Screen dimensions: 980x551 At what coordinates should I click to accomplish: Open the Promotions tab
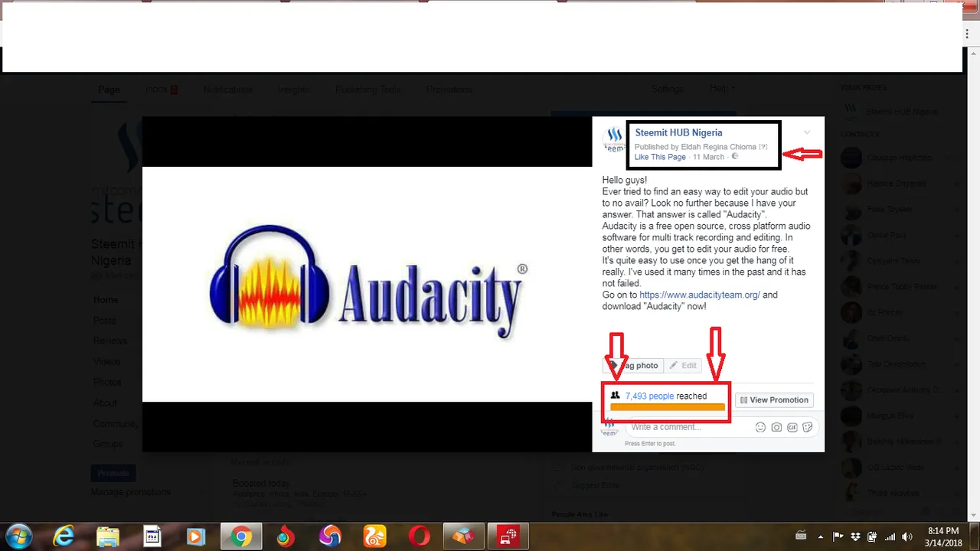pyautogui.click(x=449, y=90)
